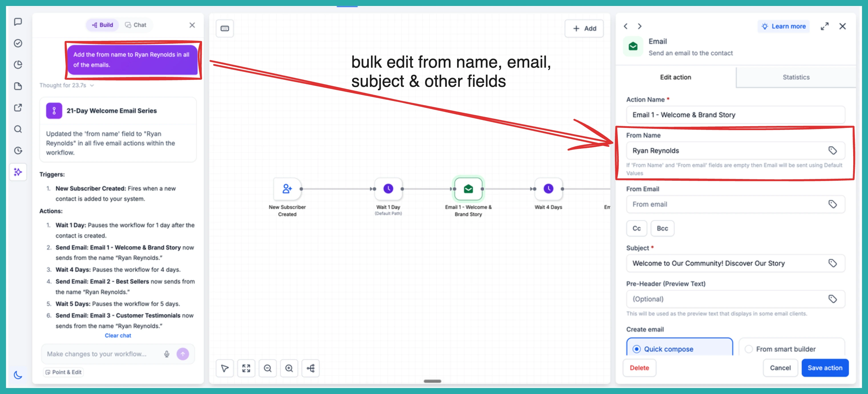Click the Add button on canvas

pos(584,28)
